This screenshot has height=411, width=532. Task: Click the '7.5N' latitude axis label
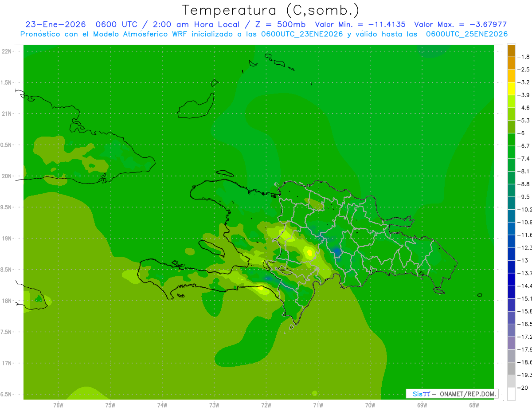point(6,332)
